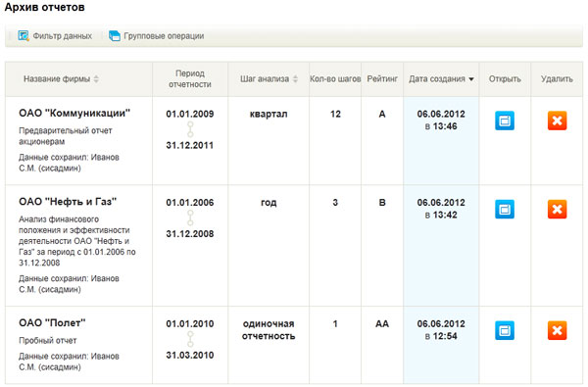Click the Период отчетности column header
The width and height of the screenshot is (588, 387).
click(x=190, y=79)
